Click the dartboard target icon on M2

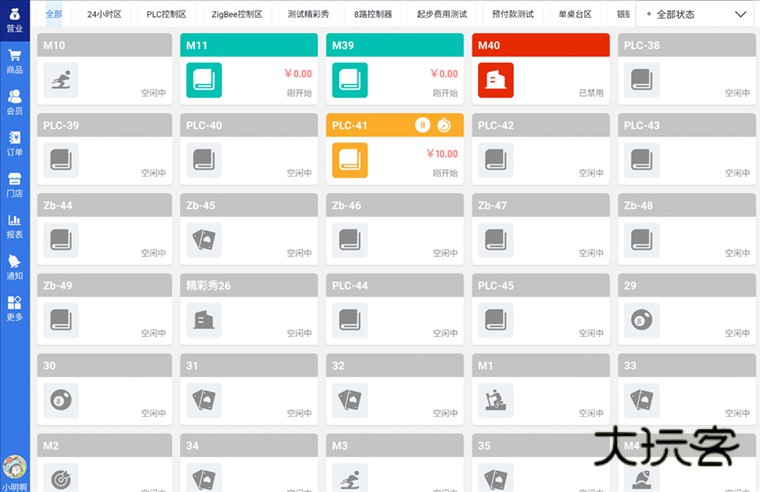click(x=61, y=477)
